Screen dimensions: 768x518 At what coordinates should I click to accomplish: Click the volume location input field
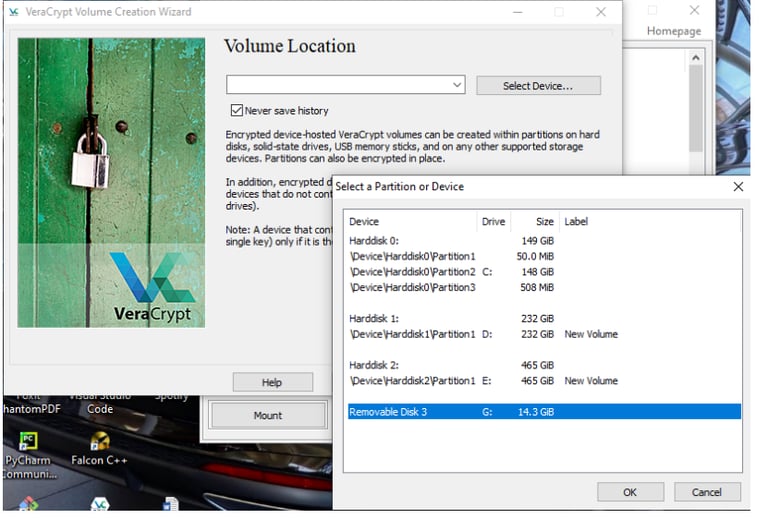click(x=346, y=85)
